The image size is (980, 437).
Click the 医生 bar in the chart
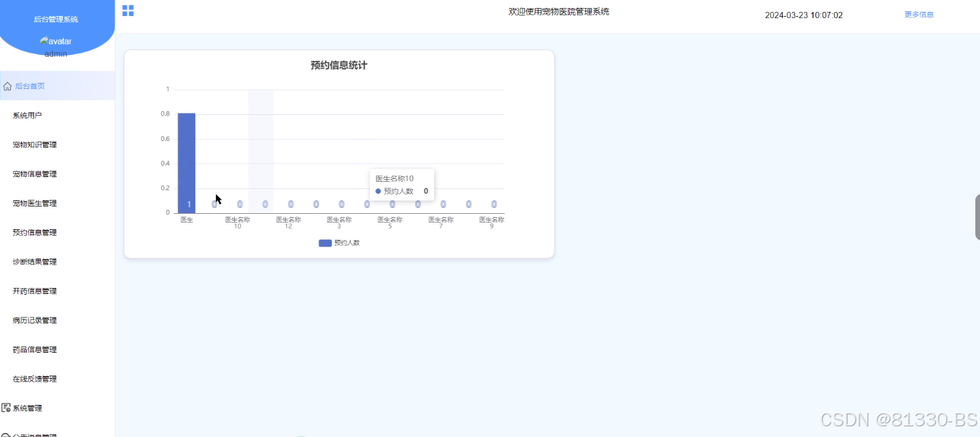[187, 163]
